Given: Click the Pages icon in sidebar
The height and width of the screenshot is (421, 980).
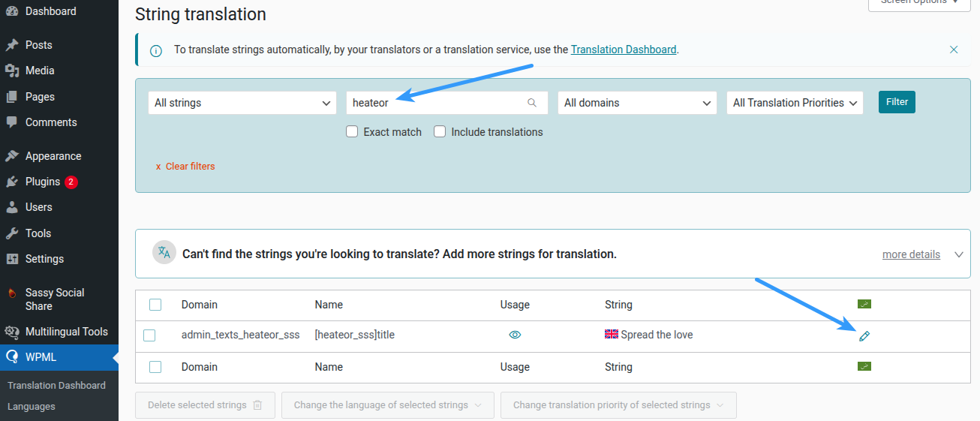Looking at the screenshot, I should tap(12, 97).
